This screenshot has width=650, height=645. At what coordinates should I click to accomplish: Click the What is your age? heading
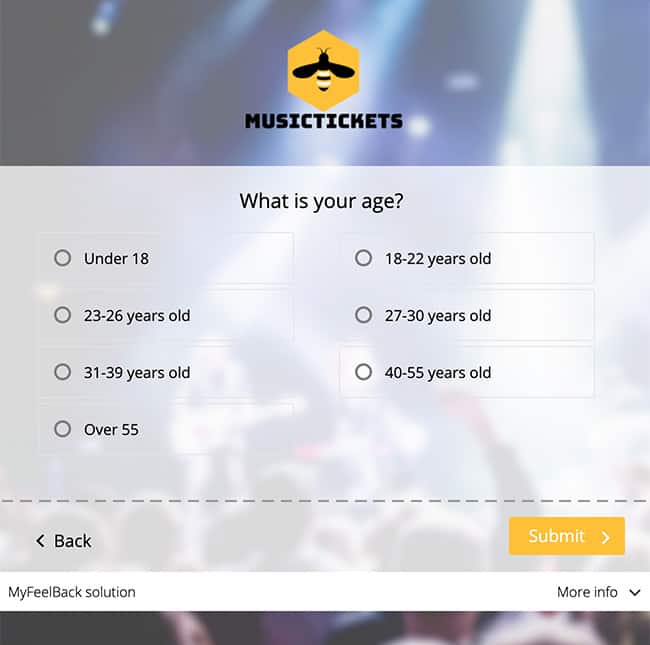(321, 201)
